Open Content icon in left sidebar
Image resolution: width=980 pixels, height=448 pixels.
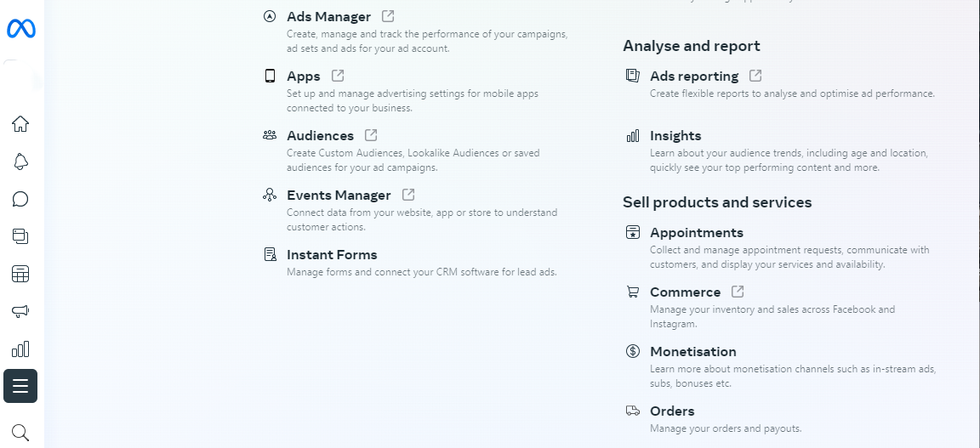click(20, 236)
